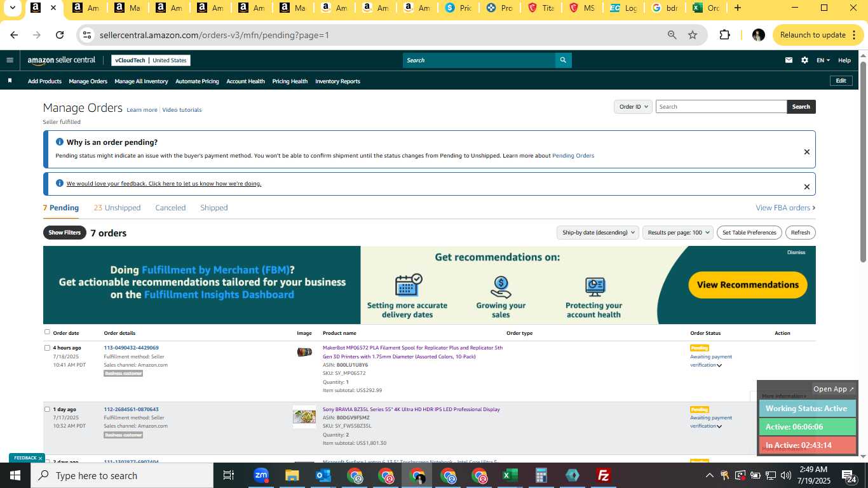Click the browser Reload icon

(x=60, y=35)
